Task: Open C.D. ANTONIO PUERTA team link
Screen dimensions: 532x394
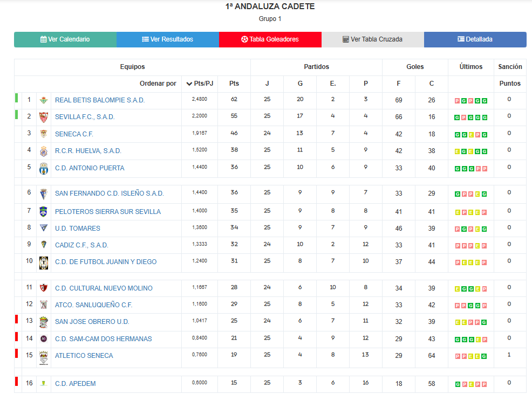Action: click(90, 168)
